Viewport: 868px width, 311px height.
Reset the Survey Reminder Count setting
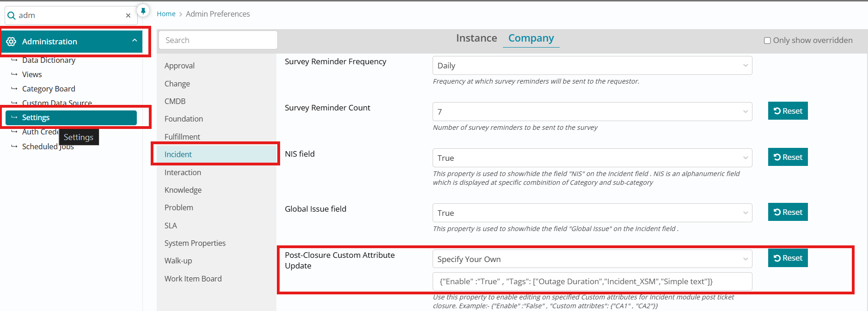[x=788, y=111]
